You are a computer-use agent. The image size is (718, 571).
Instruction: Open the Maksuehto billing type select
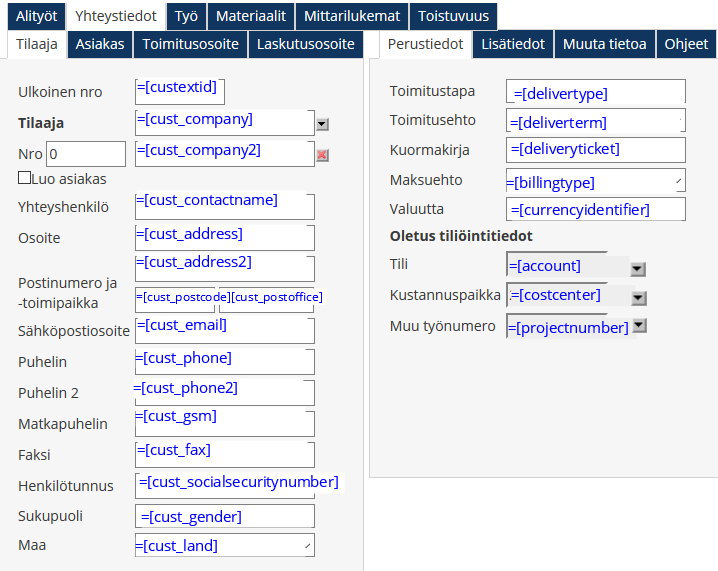595,182
